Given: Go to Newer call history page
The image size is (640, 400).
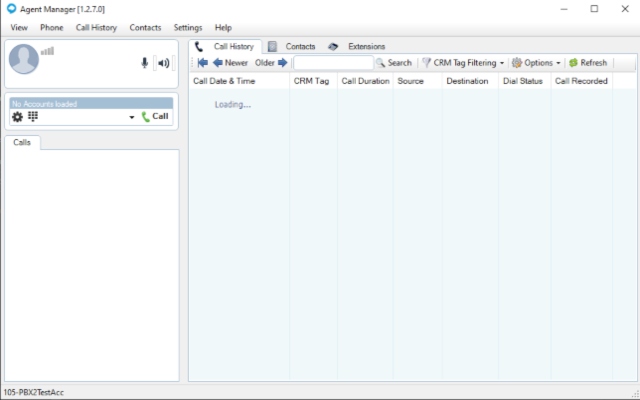Looking at the screenshot, I should pyautogui.click(x=230, y=63).
